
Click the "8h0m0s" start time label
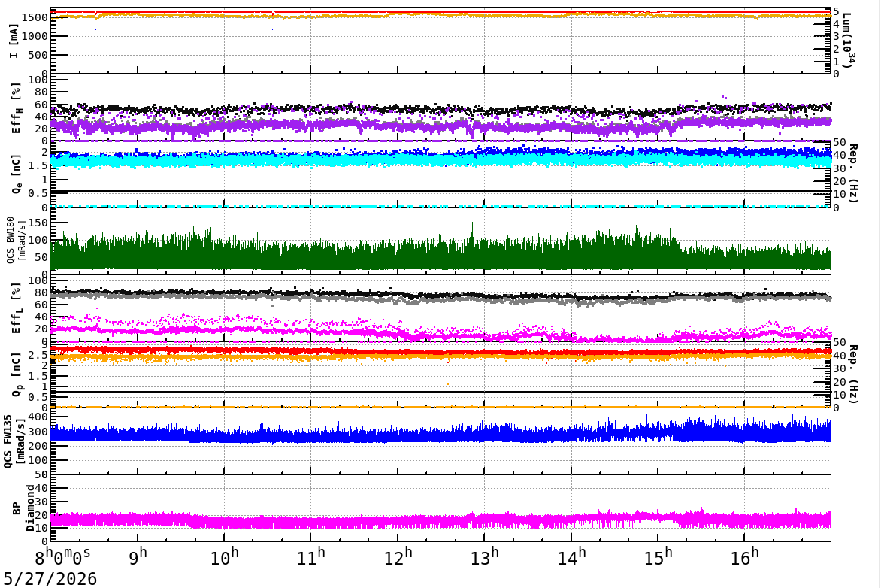coord(62,557)
